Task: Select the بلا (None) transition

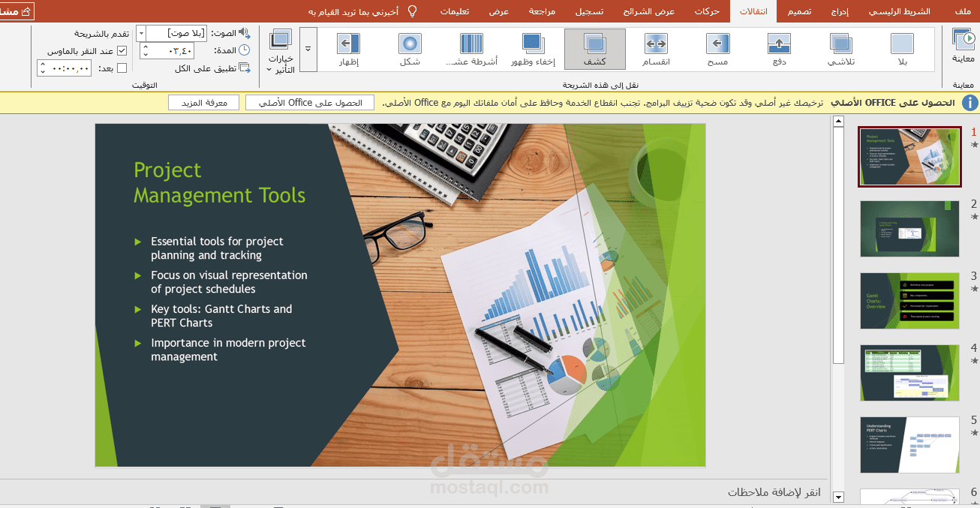Action: tap(902, 50)
